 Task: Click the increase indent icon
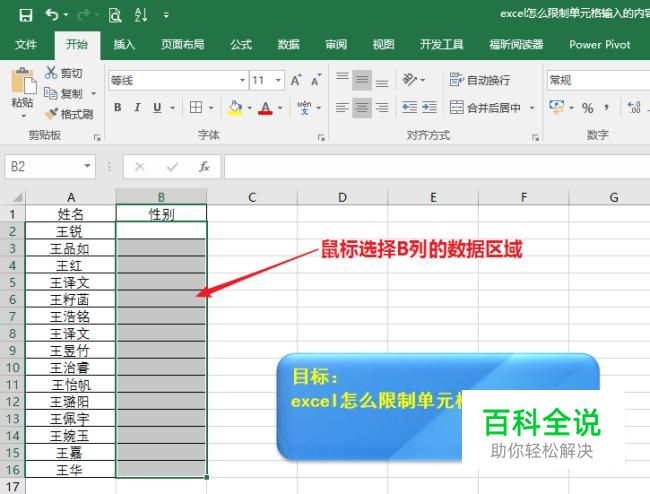click(429, 108)
